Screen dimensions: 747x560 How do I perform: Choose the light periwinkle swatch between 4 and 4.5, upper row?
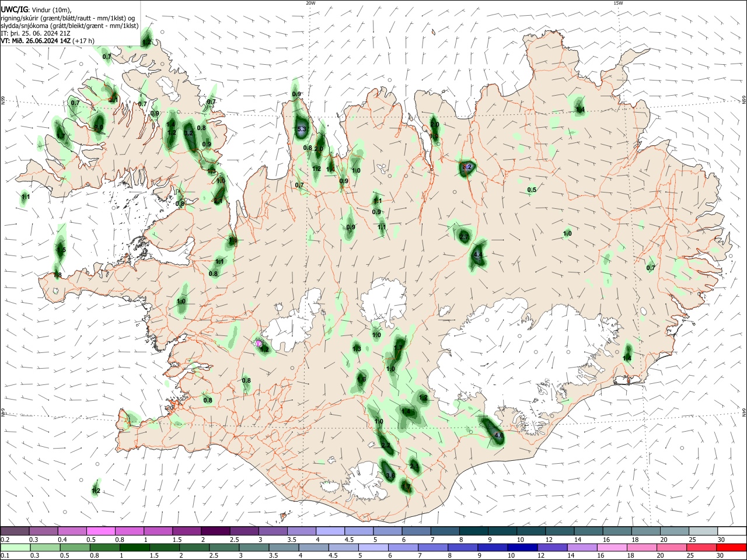pyautogui.click(x=330, y=531)
